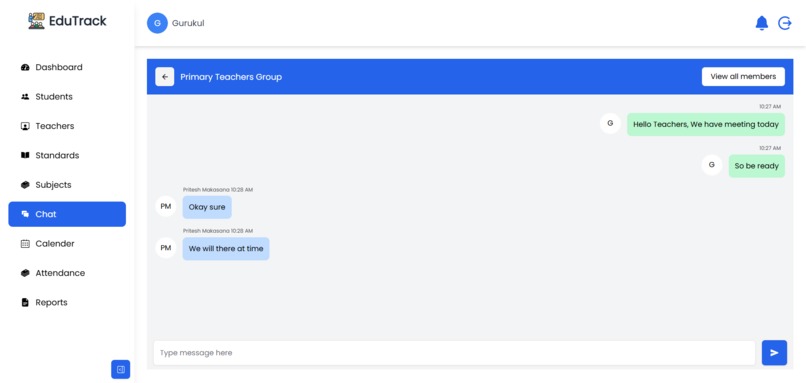The image size is (806, 383).
Task: Open the Attendance menu item
Action: [67, 273]
